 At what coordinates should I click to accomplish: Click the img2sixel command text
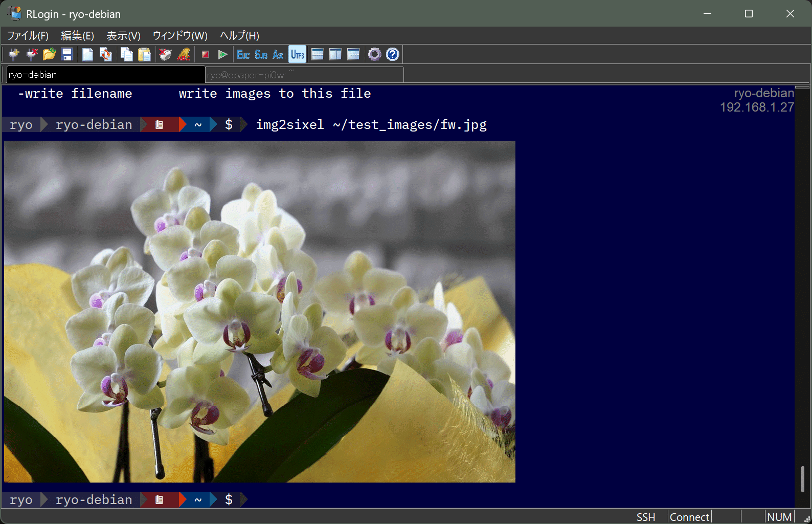point(371,124)
